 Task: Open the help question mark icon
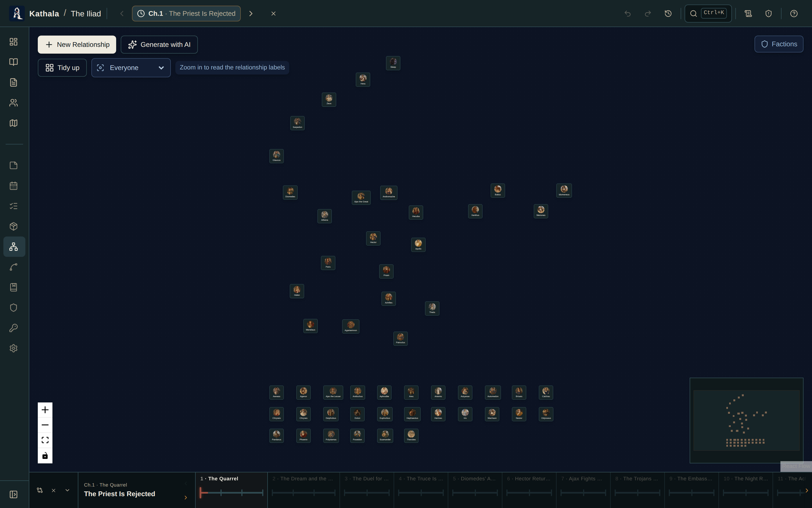(x=794, y=14)
